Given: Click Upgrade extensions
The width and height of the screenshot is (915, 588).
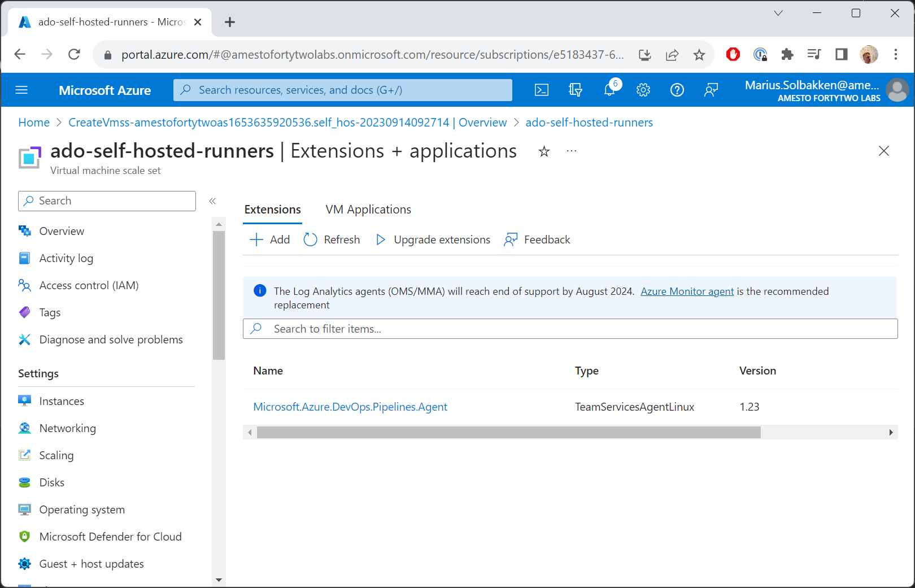Looking at the screenshot, I should [433, 239].
